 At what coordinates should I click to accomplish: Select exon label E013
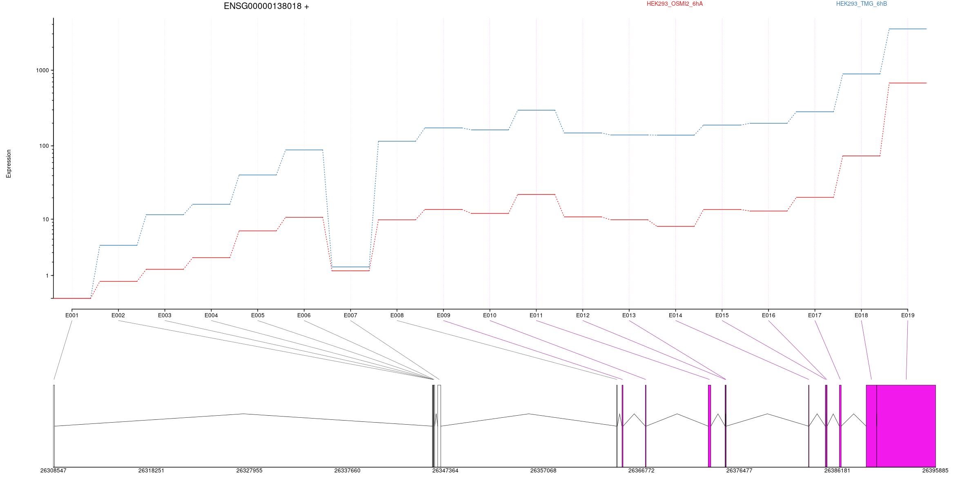[629, 315]
